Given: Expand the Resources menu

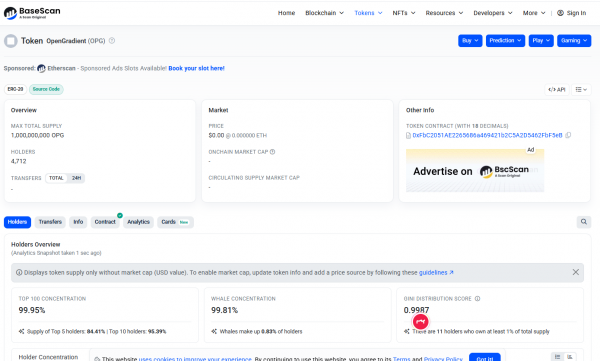Looking at the screenshot, I should 444,13.
